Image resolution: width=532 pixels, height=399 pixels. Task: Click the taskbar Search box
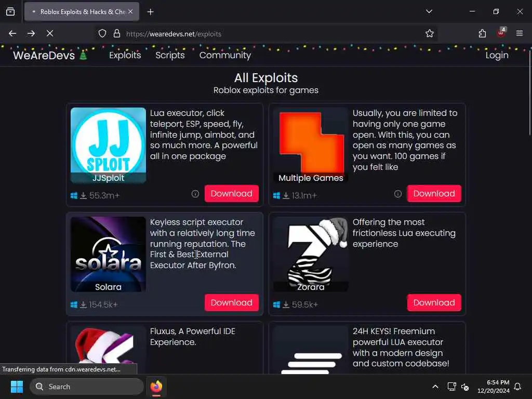[87, 387]
